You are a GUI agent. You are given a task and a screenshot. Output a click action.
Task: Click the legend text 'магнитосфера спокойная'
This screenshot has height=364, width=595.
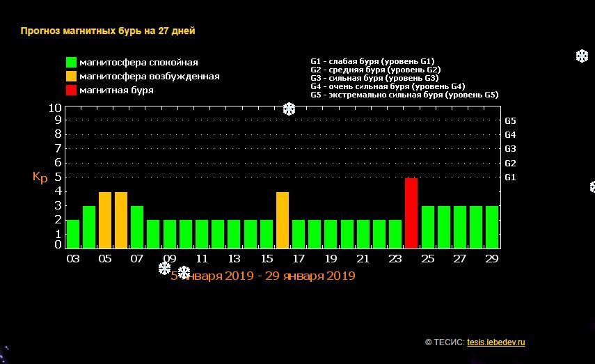coord(139,62)
